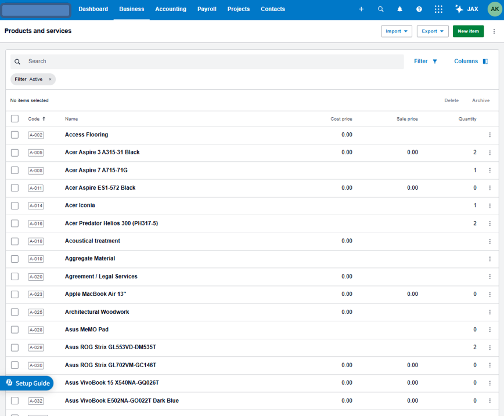Click the Cost price column header

[341, 119]
